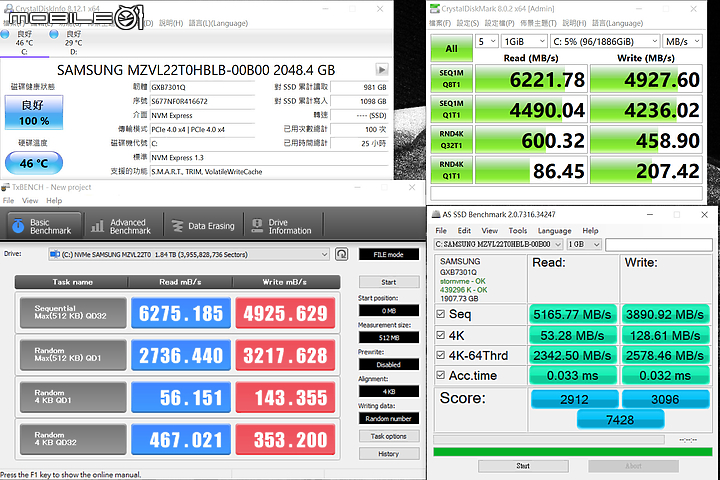This screenshot has width=720, height=480.
Task: Open the View menu in AS SSD Benchmark
Action: pos(489,231)
